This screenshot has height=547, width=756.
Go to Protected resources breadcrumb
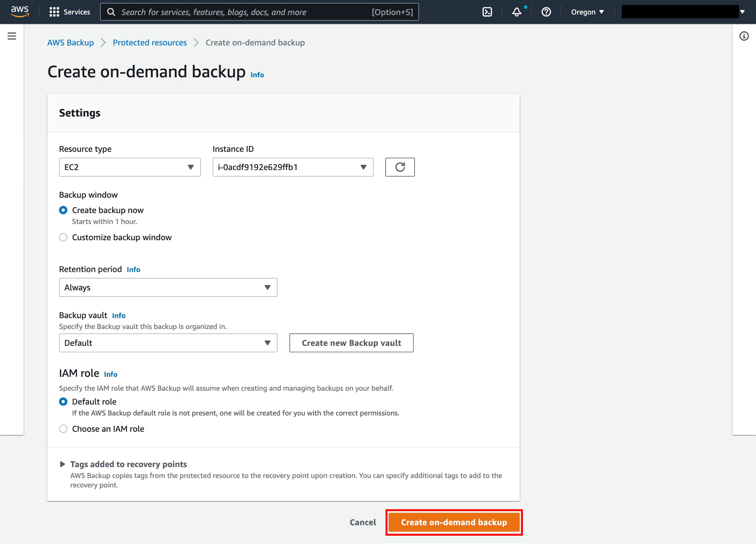click(x=150, y=42)
